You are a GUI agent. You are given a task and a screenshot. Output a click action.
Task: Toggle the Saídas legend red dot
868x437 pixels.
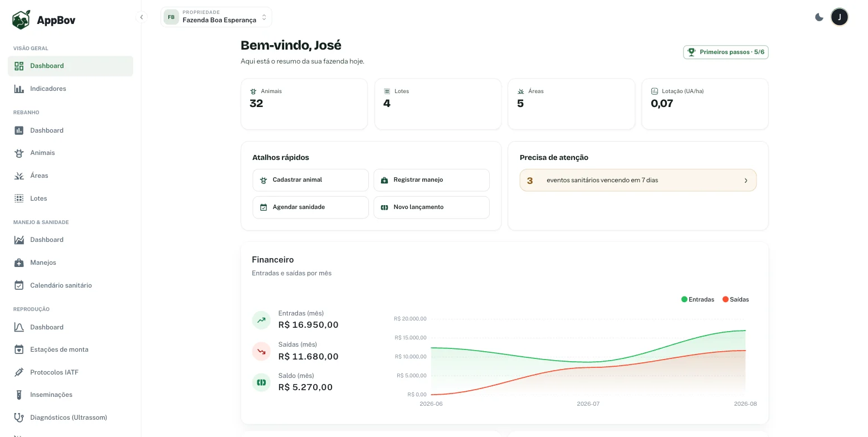725,299
